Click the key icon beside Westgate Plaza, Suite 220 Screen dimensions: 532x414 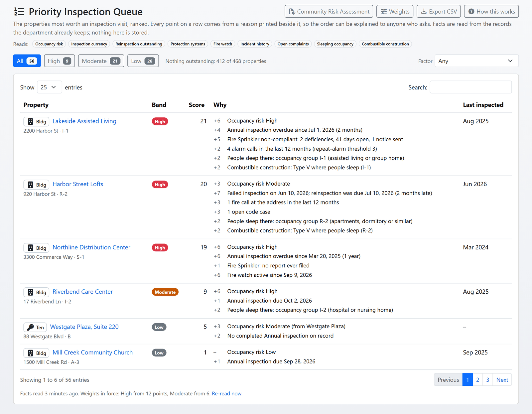(x=31, y=327)
